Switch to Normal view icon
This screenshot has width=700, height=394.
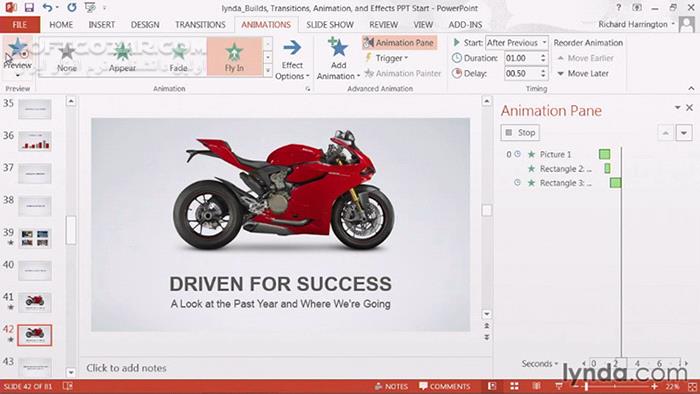coord(492,386)
